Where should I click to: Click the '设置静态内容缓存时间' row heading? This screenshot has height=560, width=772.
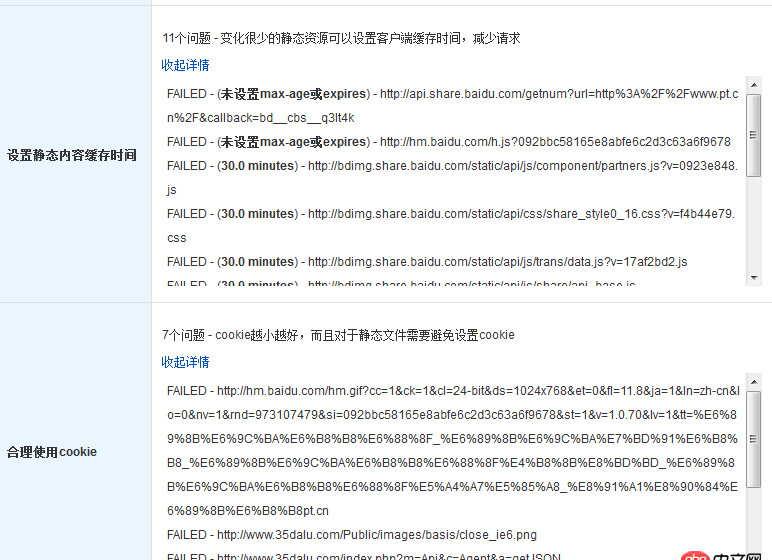tap(72, 155)
